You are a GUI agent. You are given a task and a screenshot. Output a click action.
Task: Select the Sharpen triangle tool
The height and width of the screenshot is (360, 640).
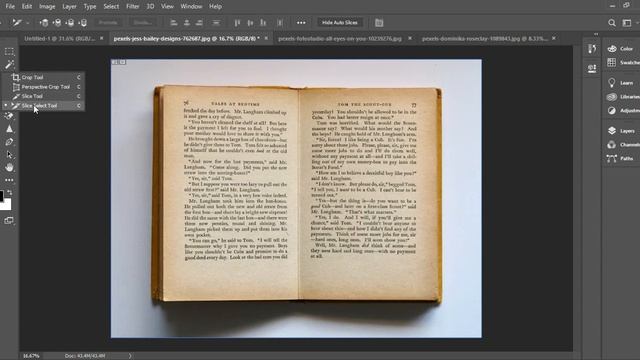click(9, 129)
